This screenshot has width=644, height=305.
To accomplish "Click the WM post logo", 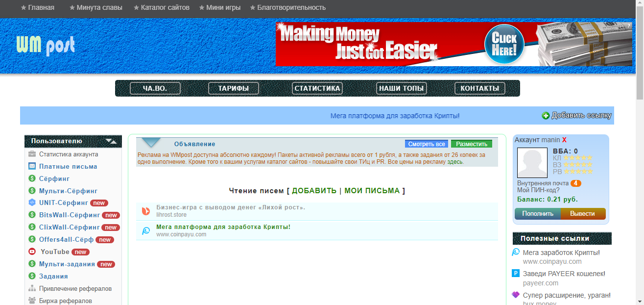I will 46,46.
